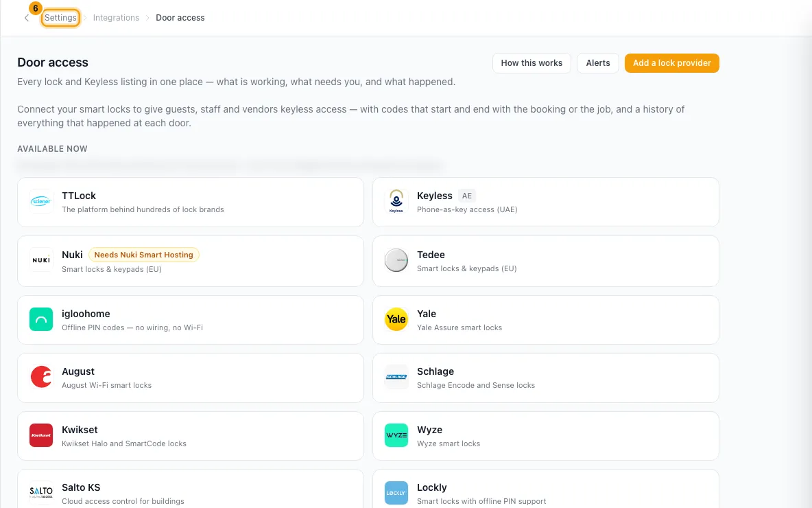Select the Schlage provider name
The image size is (812, 508).
(435, 371)
